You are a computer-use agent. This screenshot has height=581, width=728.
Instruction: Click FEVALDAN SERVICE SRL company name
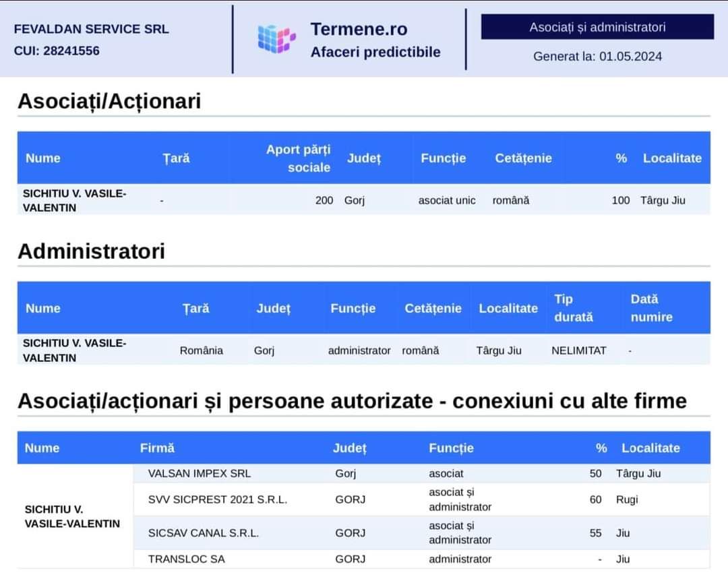pyautogui.click(x=91, y=29)
